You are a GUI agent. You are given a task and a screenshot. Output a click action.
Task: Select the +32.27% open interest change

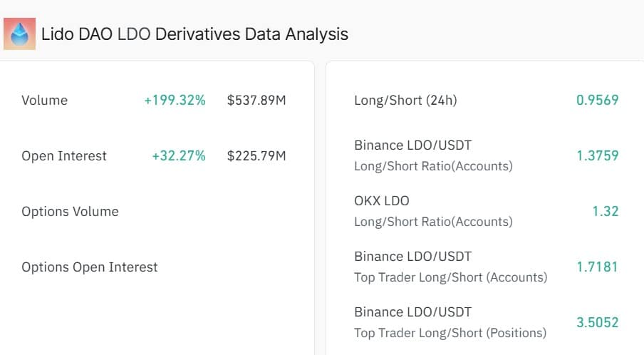coord(179,155)
